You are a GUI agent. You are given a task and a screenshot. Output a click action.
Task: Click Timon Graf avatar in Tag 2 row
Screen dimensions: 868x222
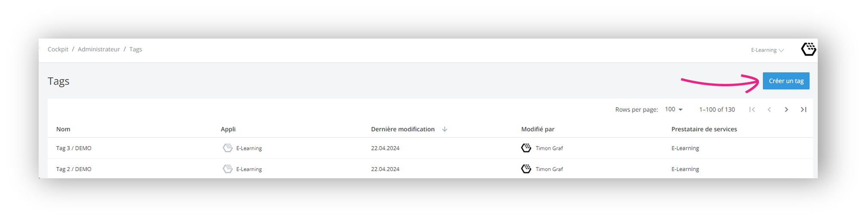coord(526,169)
